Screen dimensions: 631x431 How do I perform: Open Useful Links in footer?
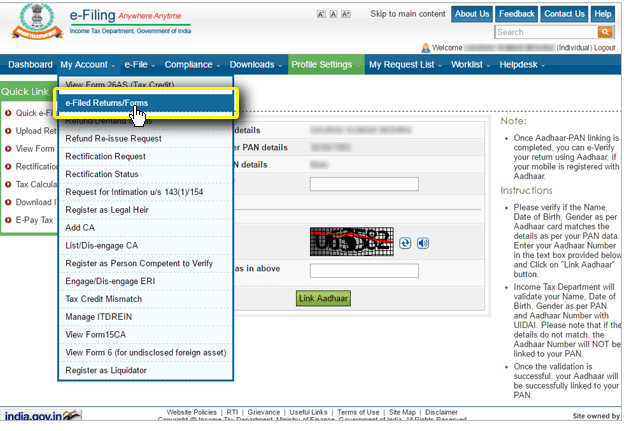(308, 412)
